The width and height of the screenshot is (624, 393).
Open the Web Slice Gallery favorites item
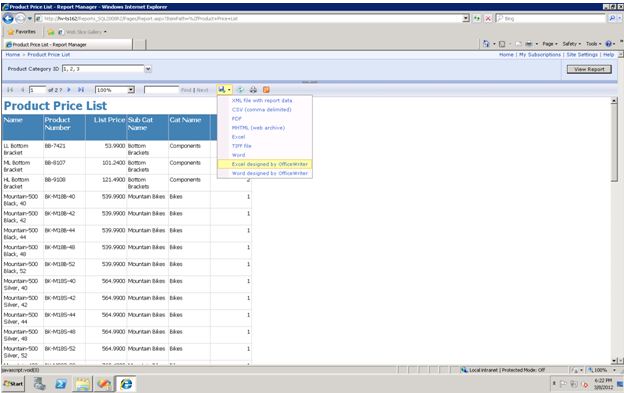point(83,32)
